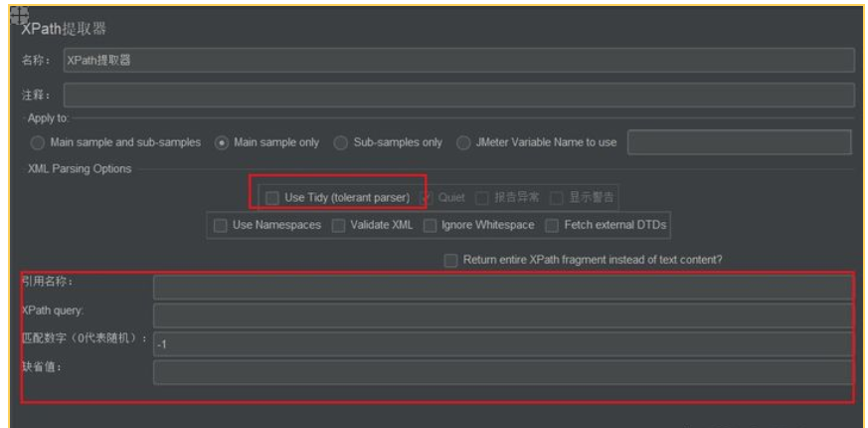Click the 匹配数字 field showing -1

tap(503, 344)
